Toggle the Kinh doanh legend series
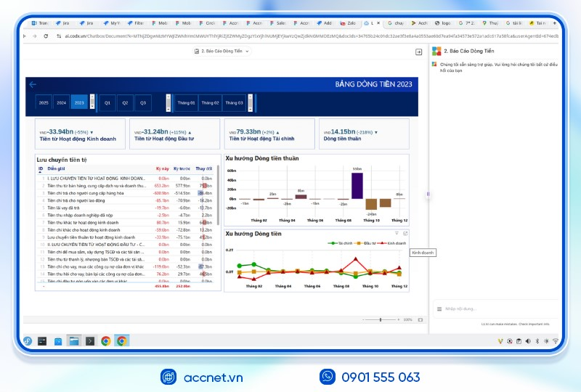The image size is (581, 392). [x=385, y=243]
